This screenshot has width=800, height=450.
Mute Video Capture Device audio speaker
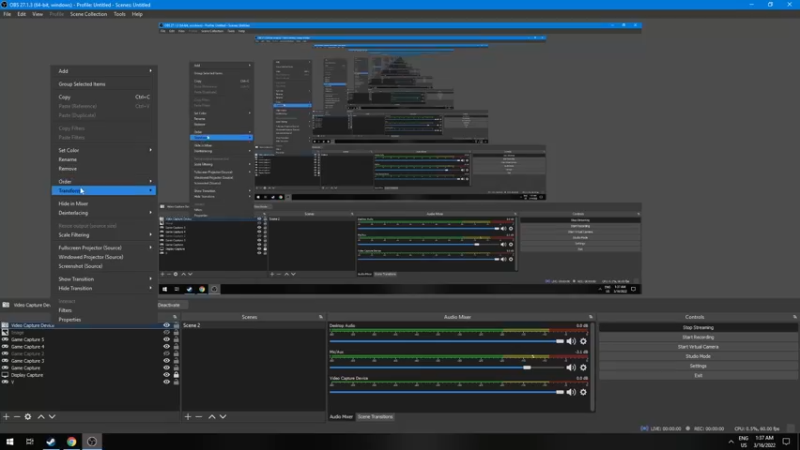571,392
